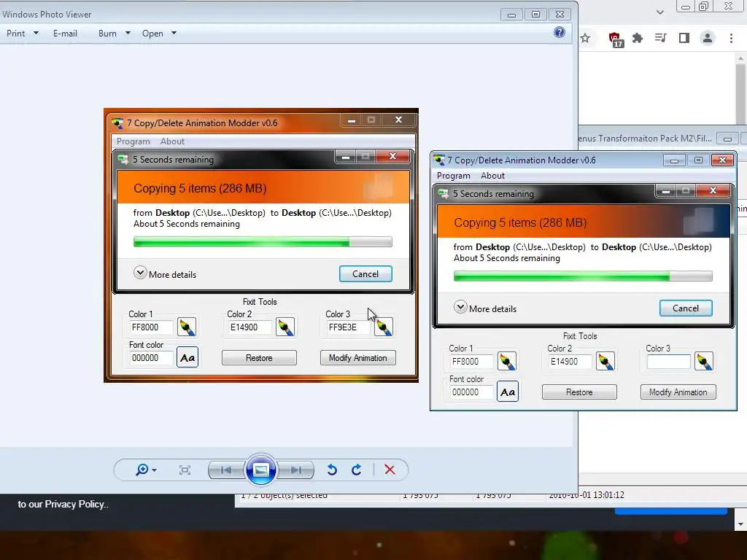The height and width of the screenshot is (560, 747).
Task: Click Cancel in the Photo Viewer image dialog
Action: pyautogui.click(x=365, y=274)
